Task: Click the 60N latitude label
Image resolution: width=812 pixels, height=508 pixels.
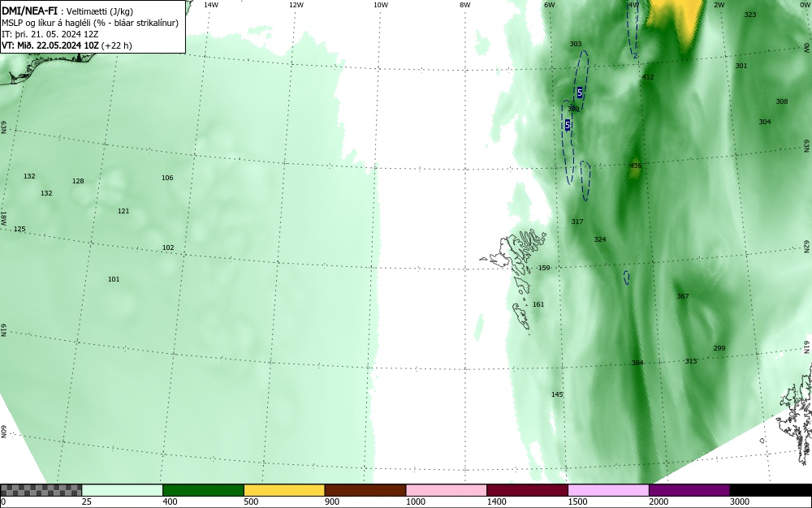Action: point(3,432)
